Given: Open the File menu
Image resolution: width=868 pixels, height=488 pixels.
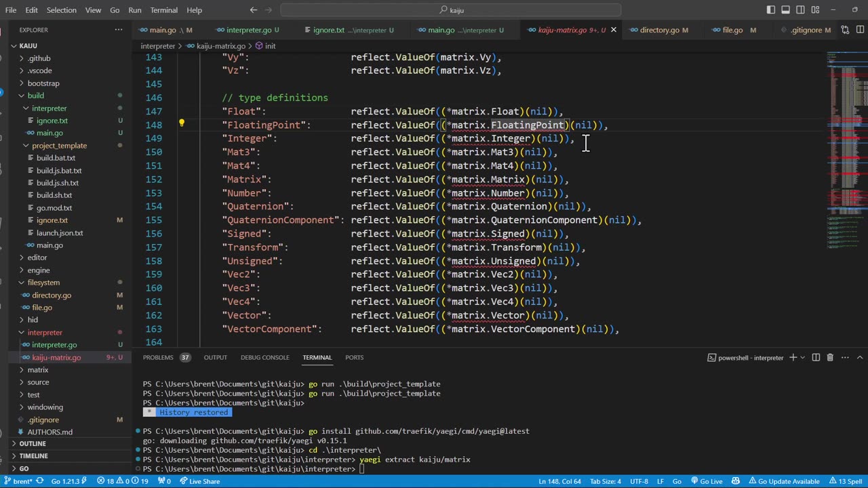Looking at the screenshot, I should coord(11,10).
